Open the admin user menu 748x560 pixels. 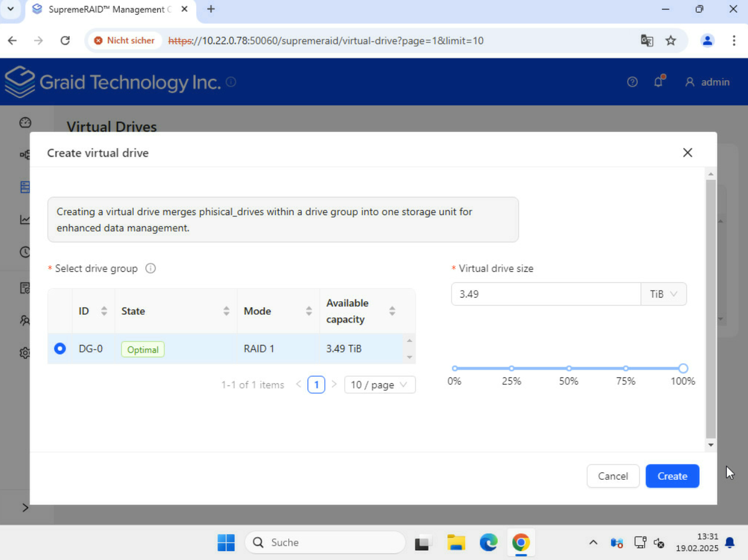707,82
